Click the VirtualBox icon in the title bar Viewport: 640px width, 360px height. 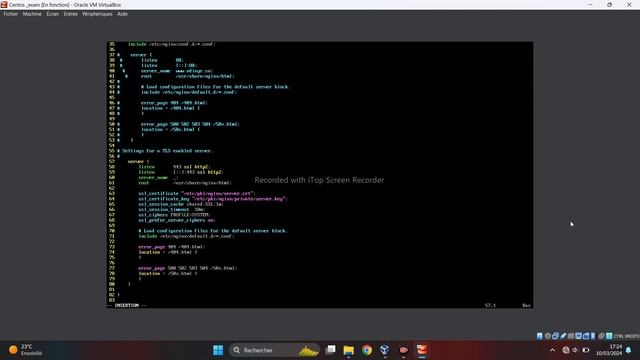pos(4,4)
